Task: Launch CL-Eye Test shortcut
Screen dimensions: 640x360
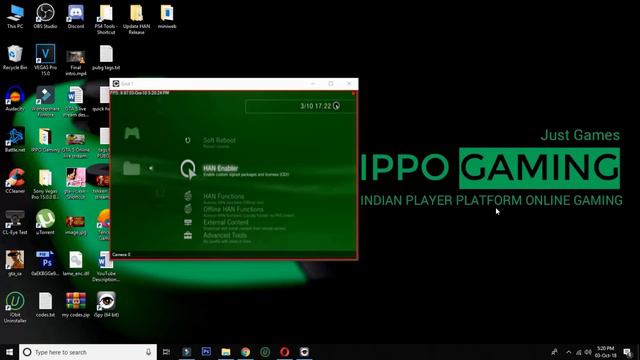Action: point(15,222)
